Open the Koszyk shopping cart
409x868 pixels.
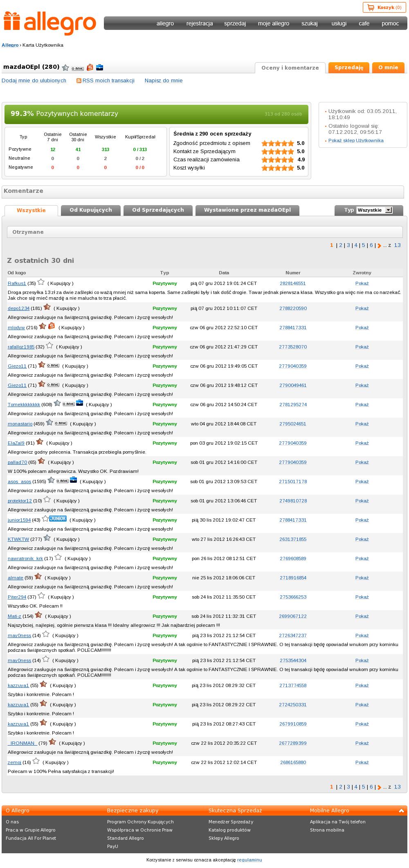pos(384,7)
